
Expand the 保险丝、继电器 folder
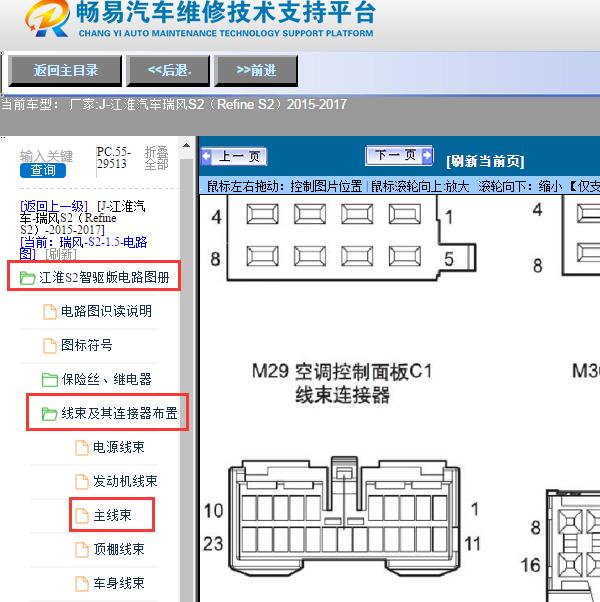106,379
